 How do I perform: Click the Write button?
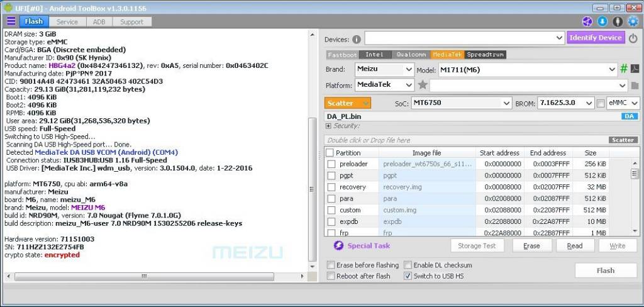point(618,246)
